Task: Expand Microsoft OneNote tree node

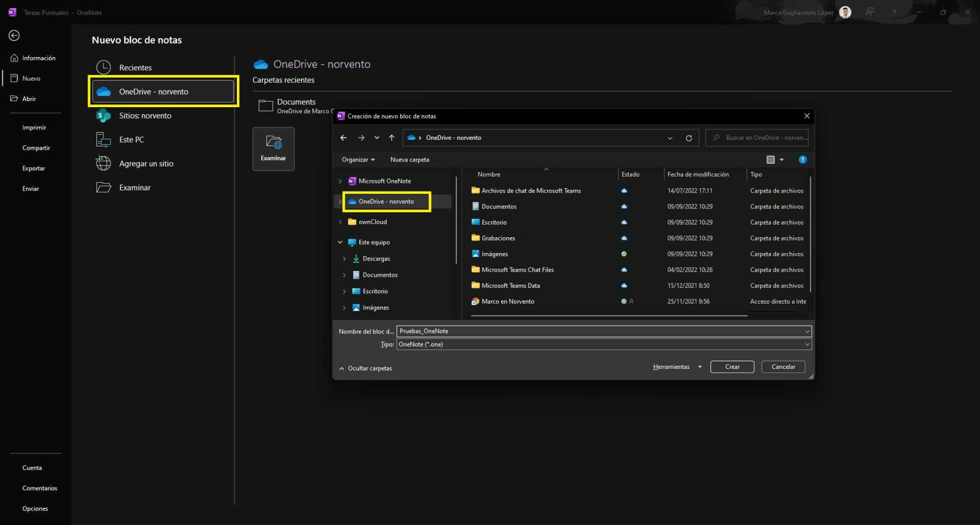Action: pos(340,181)
